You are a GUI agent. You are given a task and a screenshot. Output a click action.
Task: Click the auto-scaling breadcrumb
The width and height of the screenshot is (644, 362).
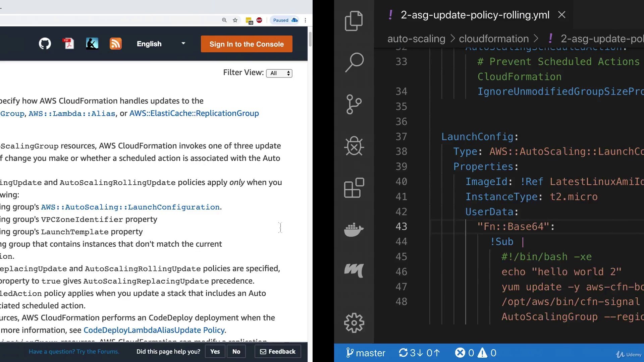(x=416, y=39)
